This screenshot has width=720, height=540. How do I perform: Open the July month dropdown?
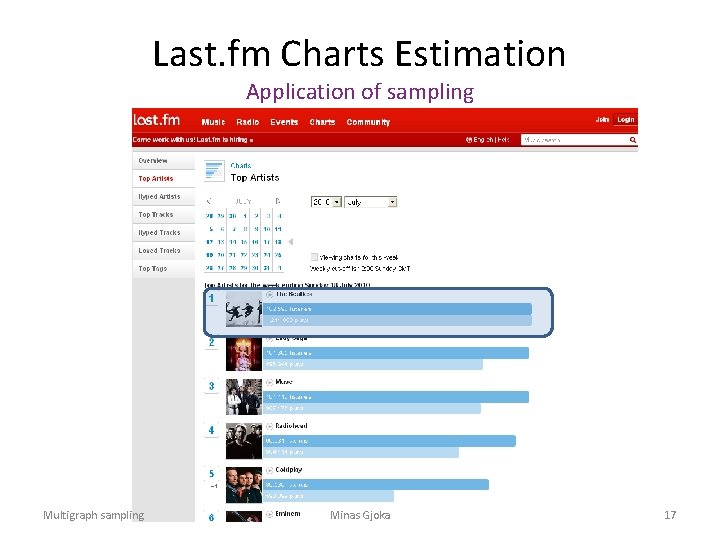tap(371, 202)
